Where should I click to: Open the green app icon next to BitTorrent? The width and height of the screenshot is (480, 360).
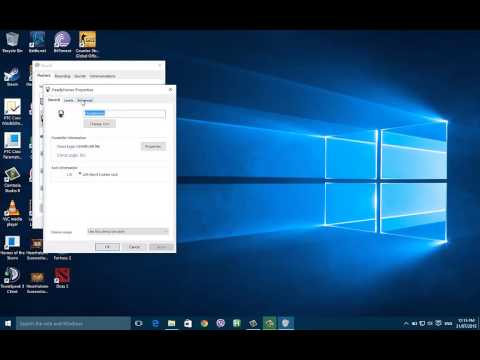tap(237, 323)
